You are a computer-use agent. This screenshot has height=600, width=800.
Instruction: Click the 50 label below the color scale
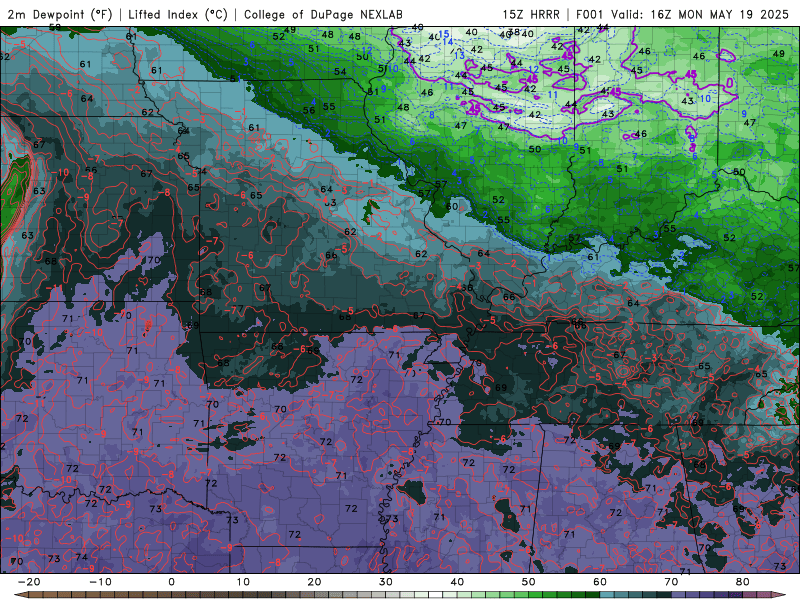point(529,582)
